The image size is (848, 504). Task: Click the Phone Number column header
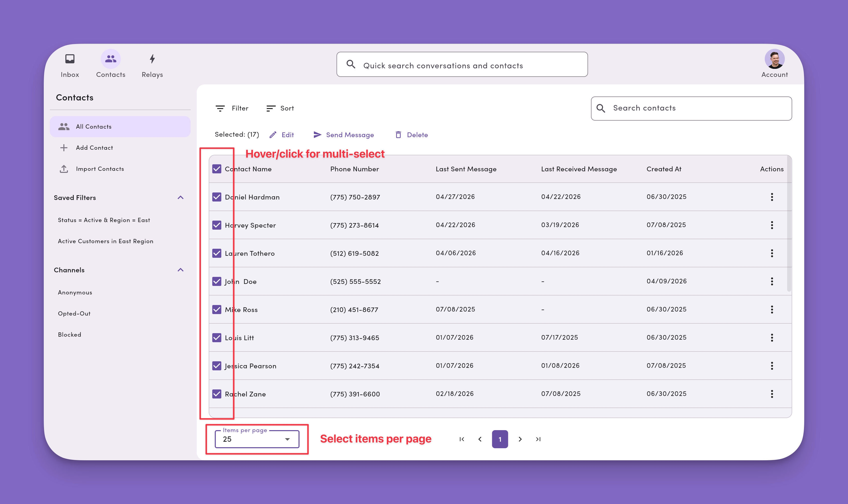point(355,169)
